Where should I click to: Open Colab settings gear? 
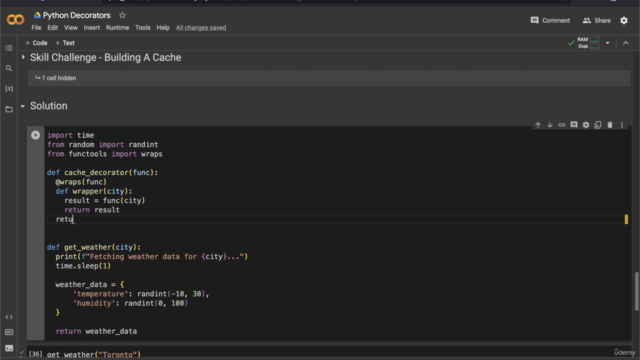coord(624,20)
